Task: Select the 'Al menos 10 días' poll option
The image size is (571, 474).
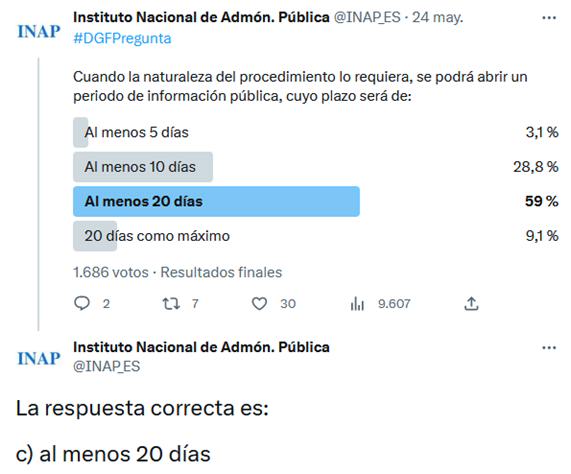Action: tap(316, 167)
